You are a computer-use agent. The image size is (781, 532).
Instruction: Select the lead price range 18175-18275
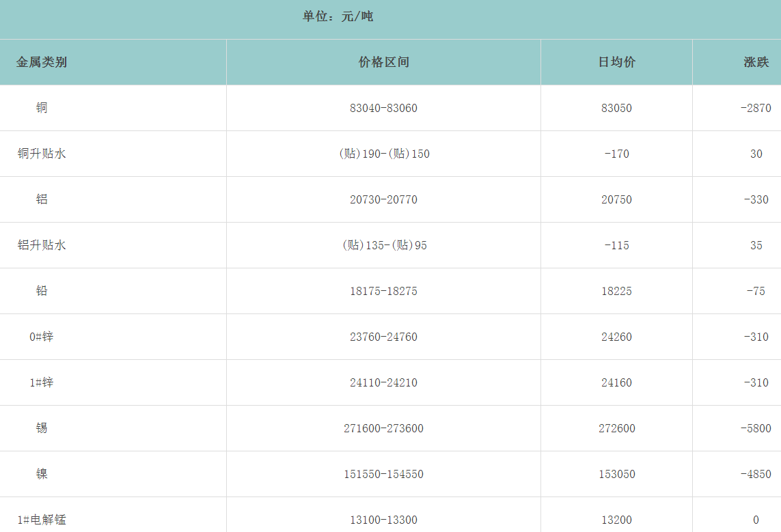click(x=383, y=291)
